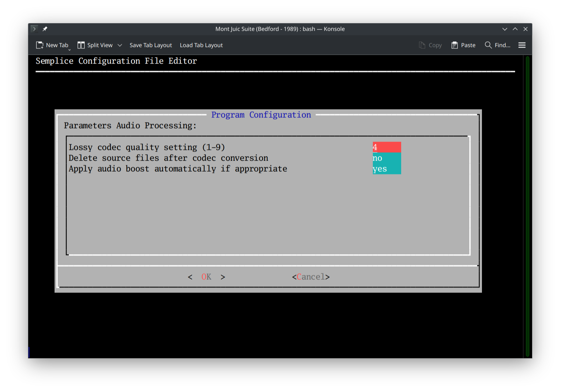Select the 'yes' value for audio boost
This screenshot has height=392, width=561.
tap(379, 169)
